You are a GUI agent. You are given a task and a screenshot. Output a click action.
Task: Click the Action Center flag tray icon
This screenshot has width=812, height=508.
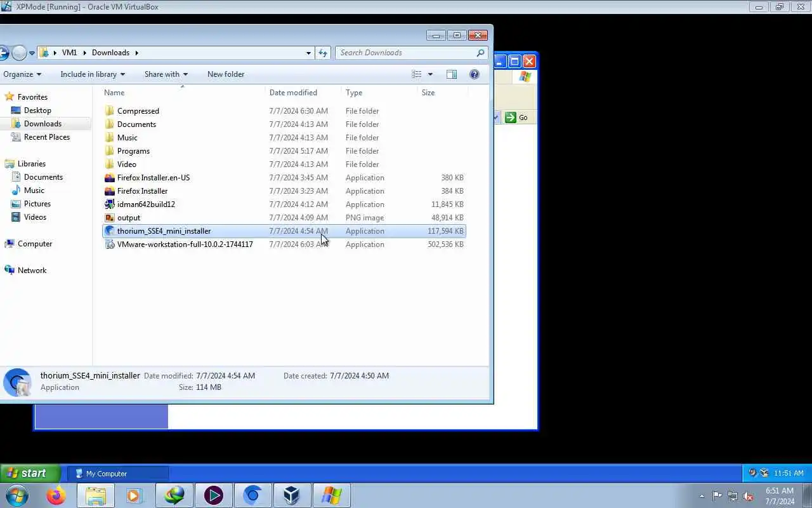[717, 496]
